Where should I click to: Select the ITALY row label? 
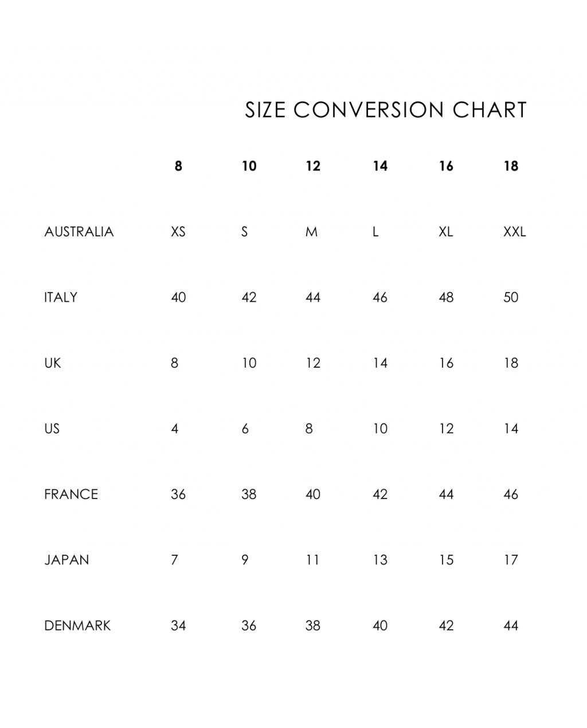[61, 297]
